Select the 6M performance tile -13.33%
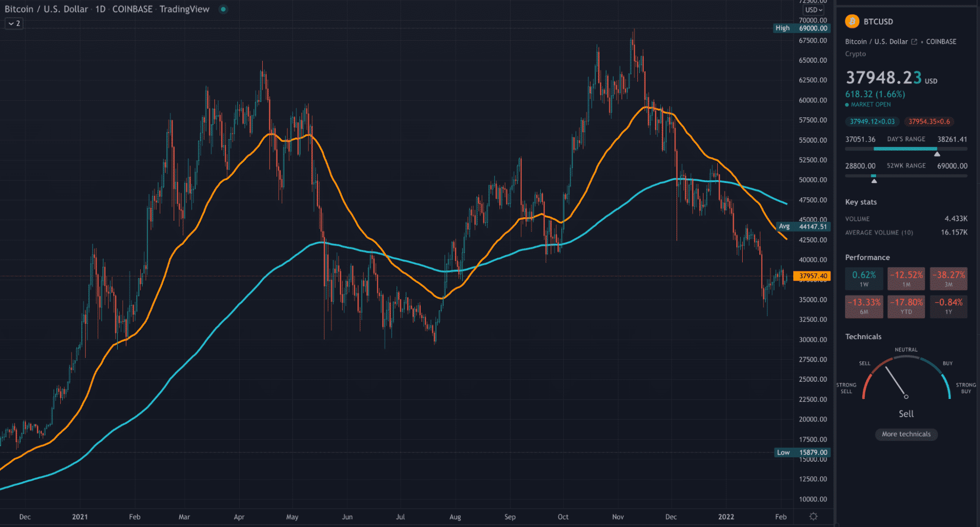Image resolution: width=980 pixels, height=527 pixels. pyautogui.click(x=864, y=306)
